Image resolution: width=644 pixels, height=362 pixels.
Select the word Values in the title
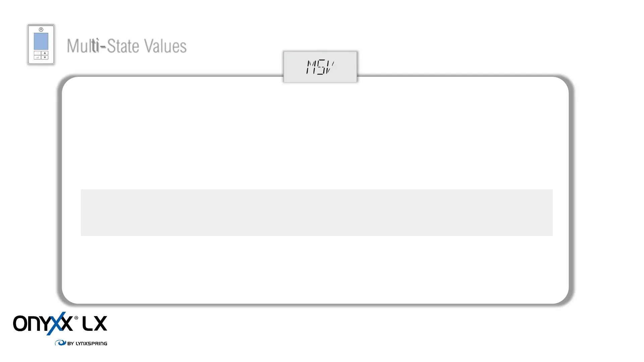click(x=165, y=46)
